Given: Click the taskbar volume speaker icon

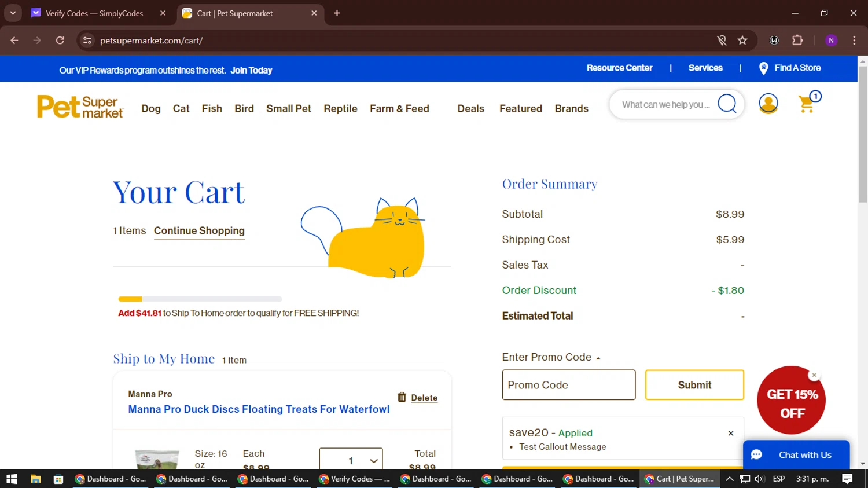Looking at the screenshot, I should click(760, 479).
